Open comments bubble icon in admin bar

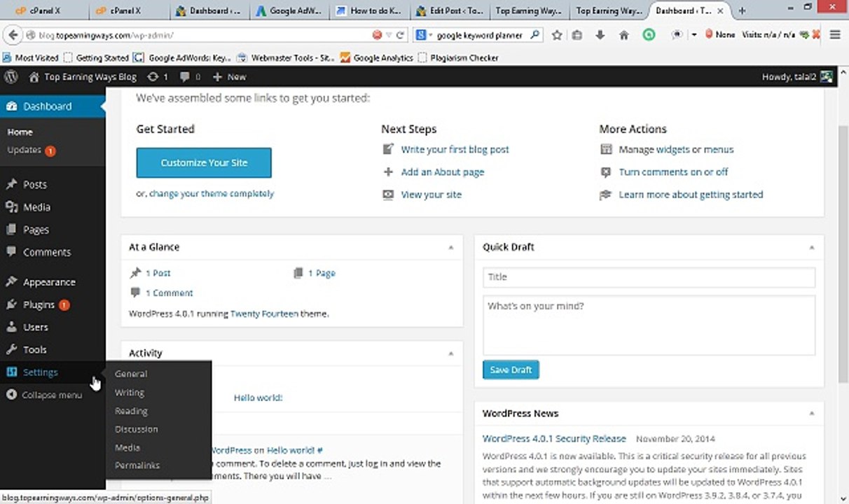click(x=185, y=77)
